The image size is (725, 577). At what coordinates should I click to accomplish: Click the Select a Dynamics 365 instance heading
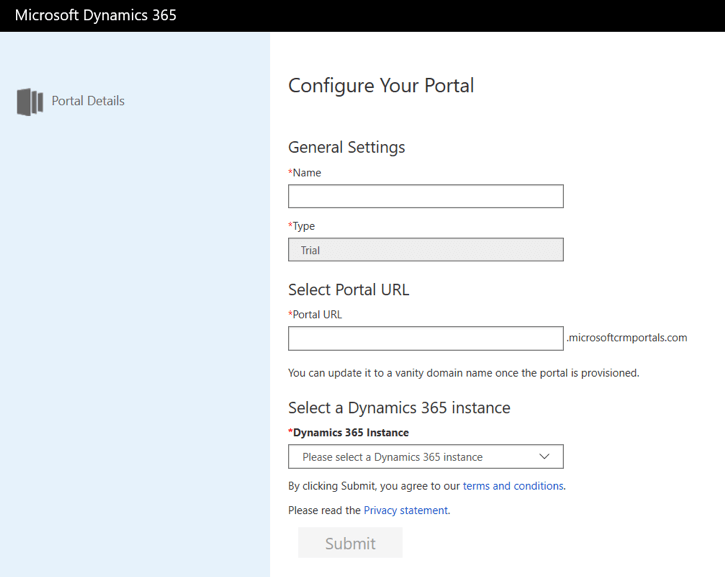pyautogui.click(x=399, y=408)
